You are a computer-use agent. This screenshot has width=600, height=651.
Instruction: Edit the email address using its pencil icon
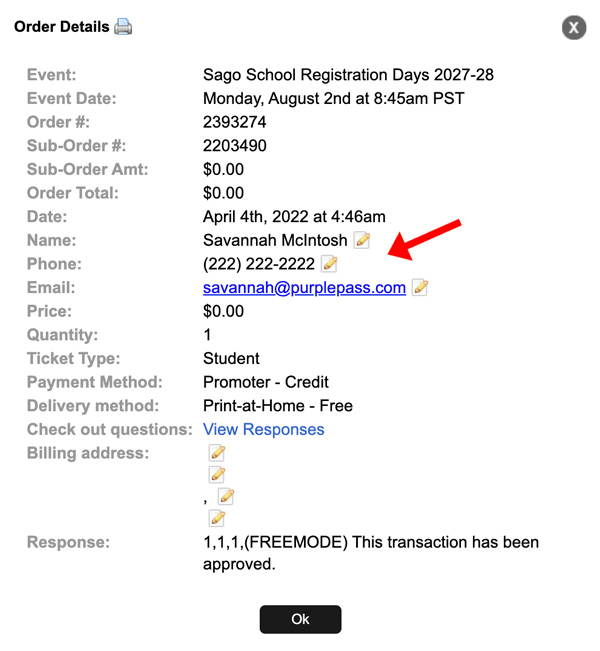(420, 287)
